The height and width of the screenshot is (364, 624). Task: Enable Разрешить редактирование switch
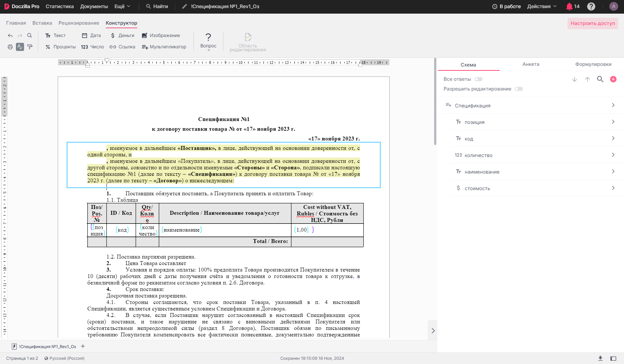tap(519, 89)
